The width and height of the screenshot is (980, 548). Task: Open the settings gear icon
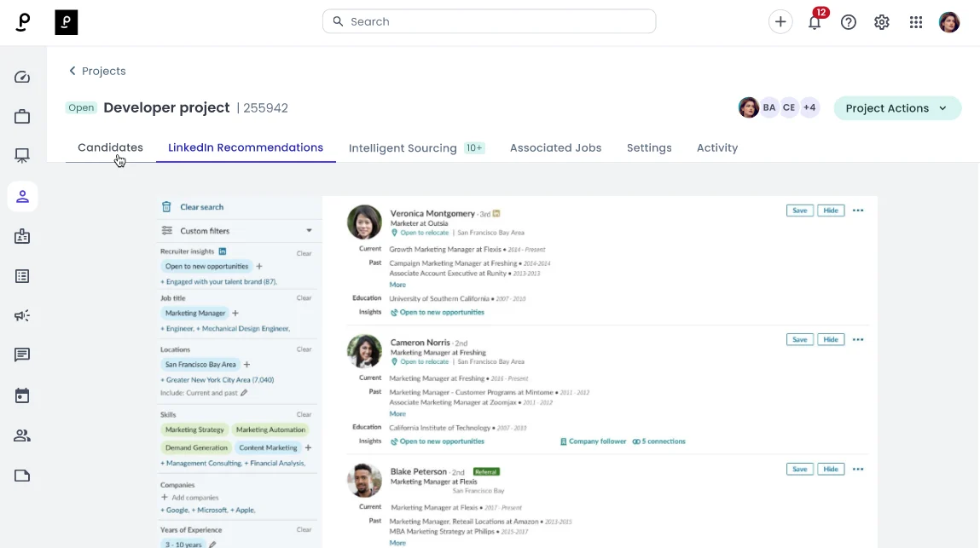point(882,22)
